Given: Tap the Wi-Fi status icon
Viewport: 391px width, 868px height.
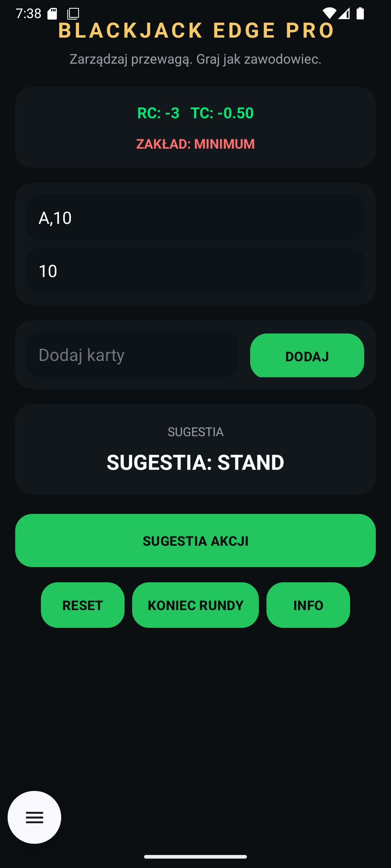Looking at the screenshot, I should click(329, 14).
